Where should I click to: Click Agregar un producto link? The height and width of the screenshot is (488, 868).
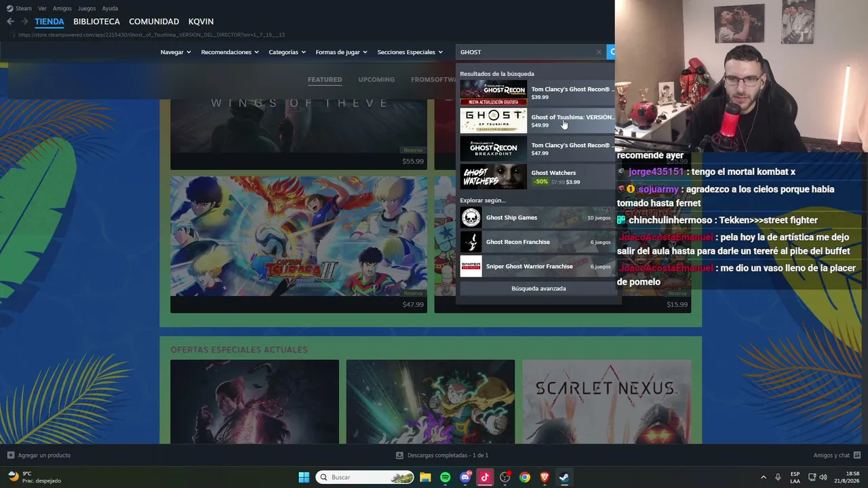pyautogui.click(x=44, y=455)
